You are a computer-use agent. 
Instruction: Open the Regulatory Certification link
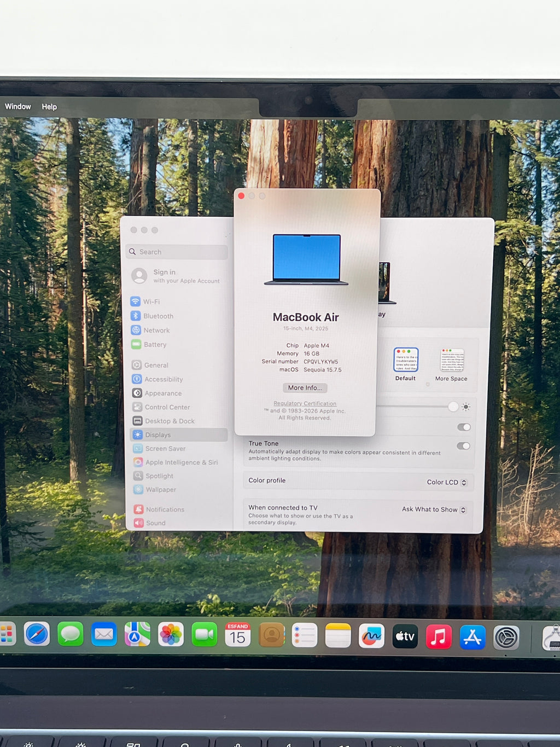point(305,403)
